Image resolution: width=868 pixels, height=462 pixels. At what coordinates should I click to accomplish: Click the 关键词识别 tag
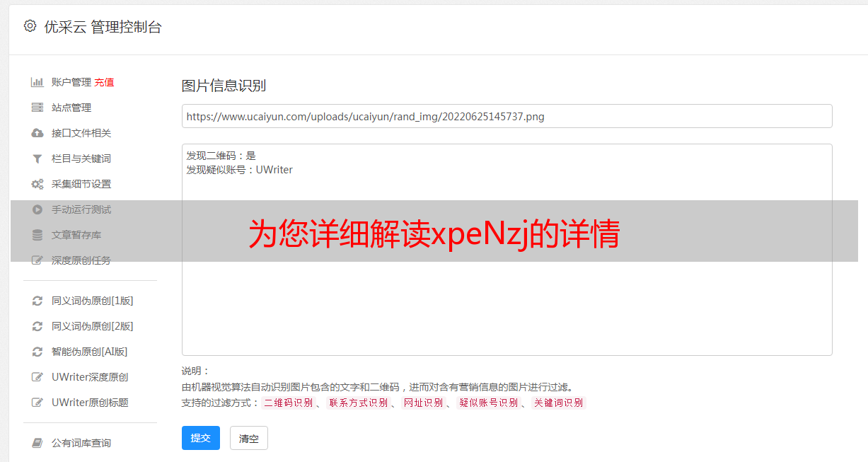click(x=558, y=403)
